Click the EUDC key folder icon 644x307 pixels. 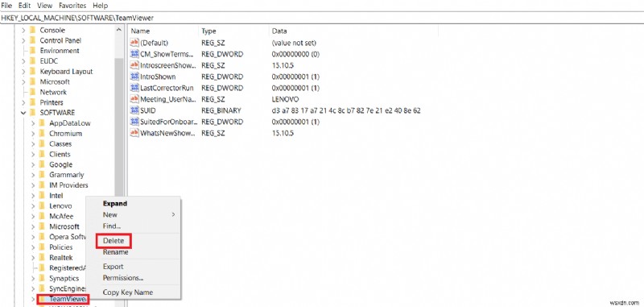coord(32,60)
